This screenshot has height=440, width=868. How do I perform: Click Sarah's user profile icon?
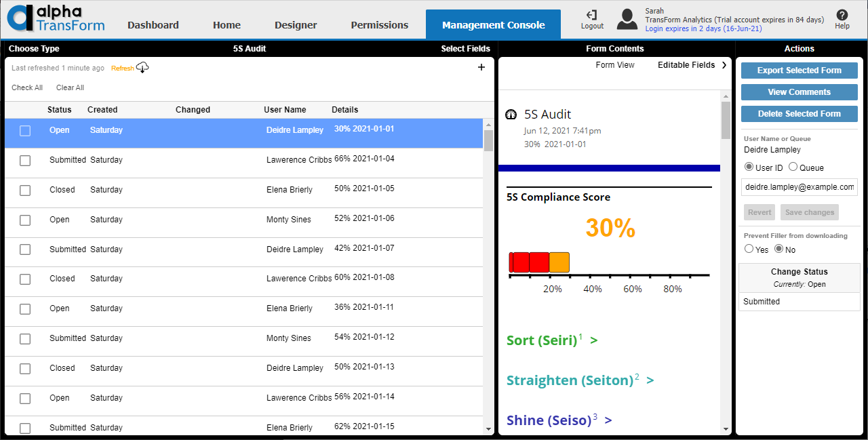627,19
